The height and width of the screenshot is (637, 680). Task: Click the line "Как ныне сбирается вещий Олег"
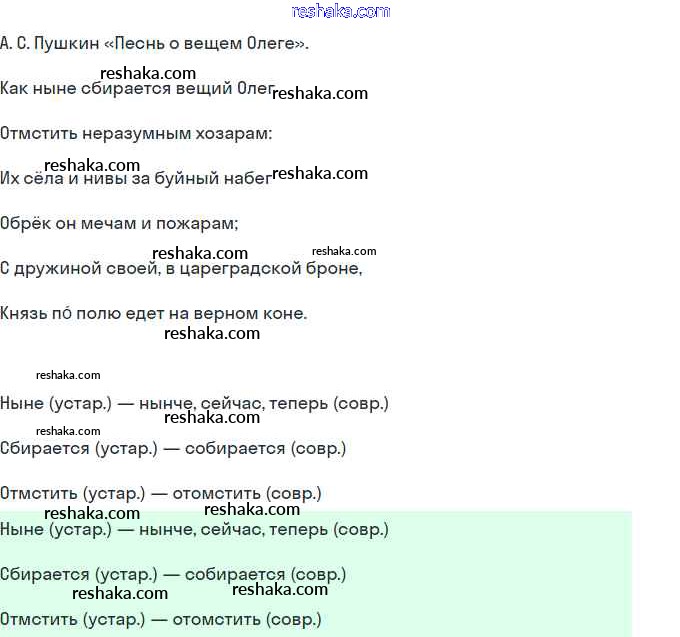click(136, 89)
